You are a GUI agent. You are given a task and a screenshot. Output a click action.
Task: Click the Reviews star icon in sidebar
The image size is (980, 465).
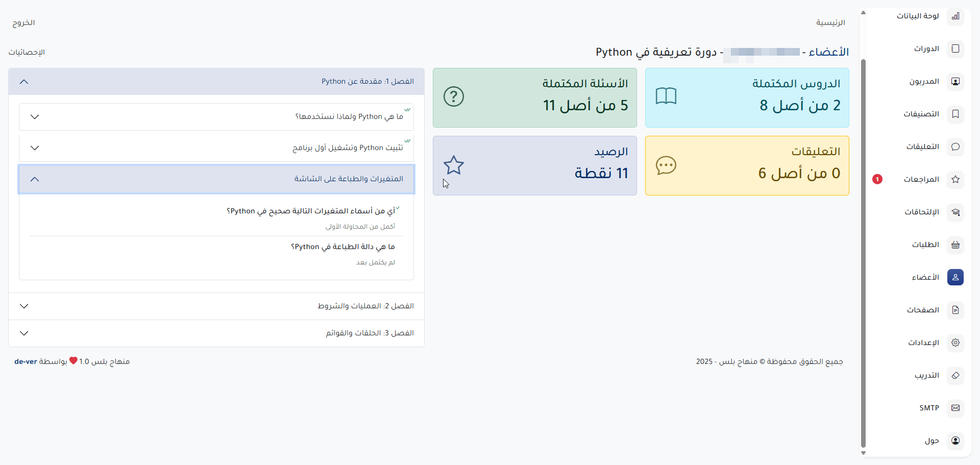point(955,179)
